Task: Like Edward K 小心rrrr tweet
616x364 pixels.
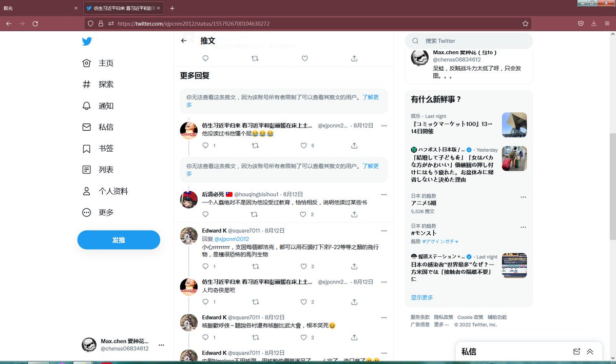Action: click(304, 267)
